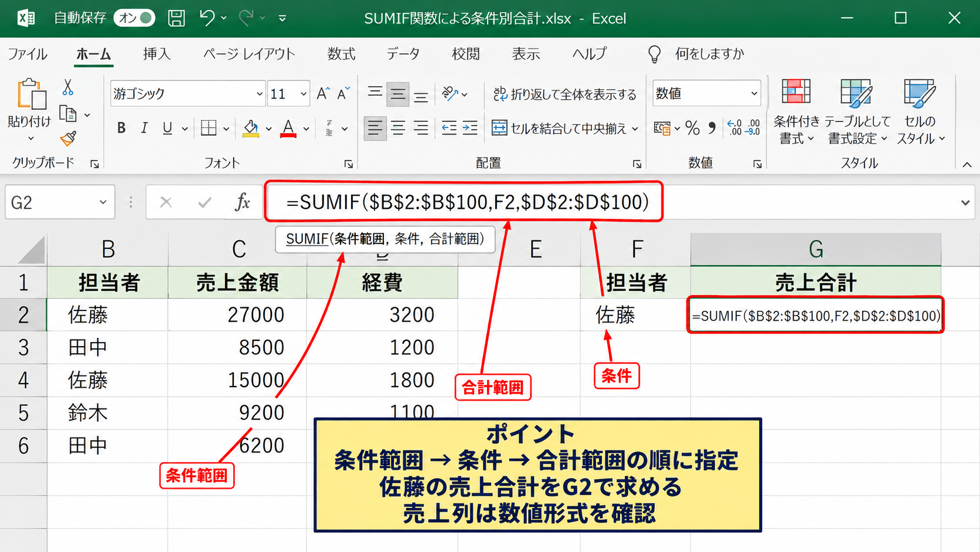The image size is (980, 552).
Task: Toggle Bold formatting
Action: click(x=121, y=128)
